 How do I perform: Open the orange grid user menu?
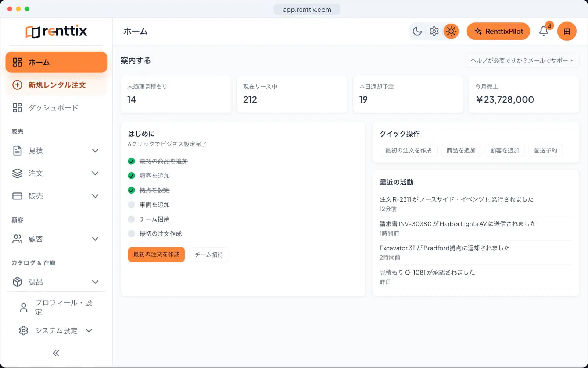click(x=567, y=31)
